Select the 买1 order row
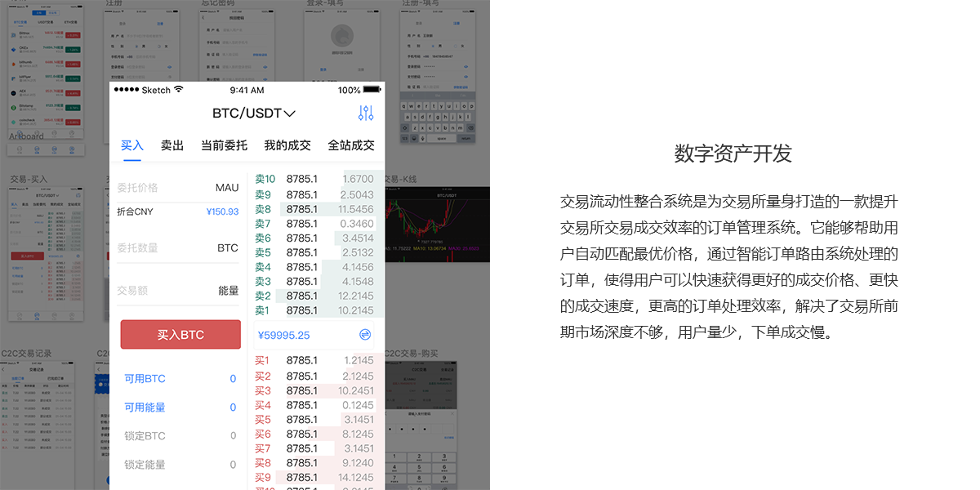Screen dimensions: 980x490 [x=314, y=360]
